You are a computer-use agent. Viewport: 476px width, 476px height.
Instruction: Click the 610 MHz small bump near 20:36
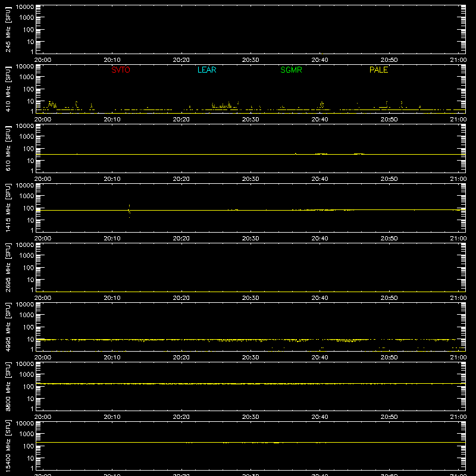(x=296, y=154)
